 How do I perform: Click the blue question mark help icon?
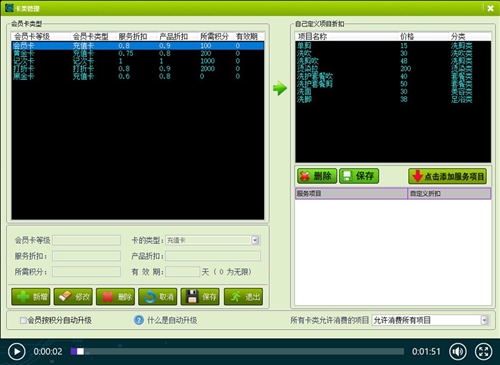pyautogui.click(x=139, y=320)
